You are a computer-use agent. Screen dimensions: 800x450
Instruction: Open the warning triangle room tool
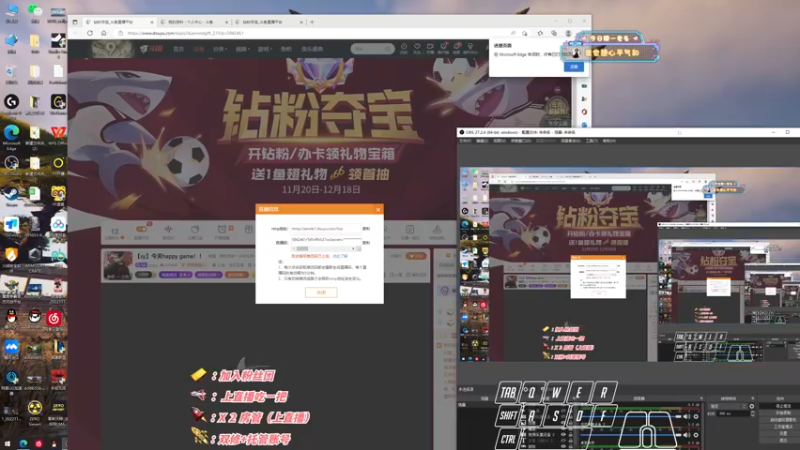437,231
